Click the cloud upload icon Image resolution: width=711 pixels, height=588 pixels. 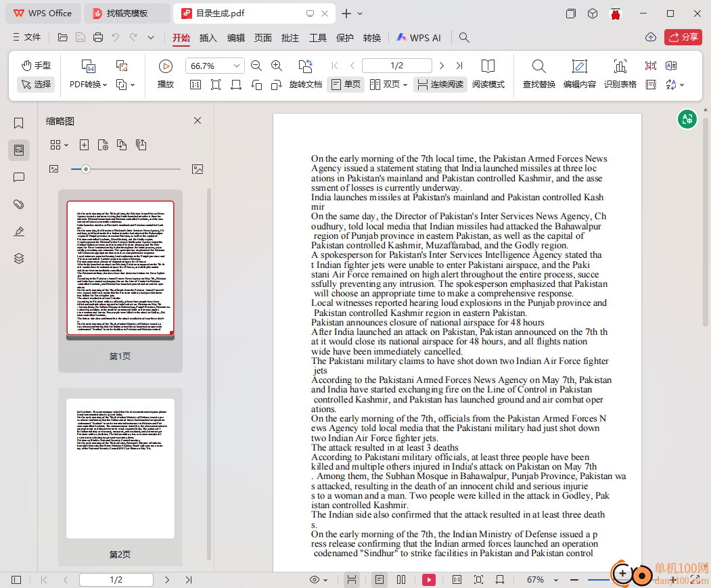pos(651,37)
